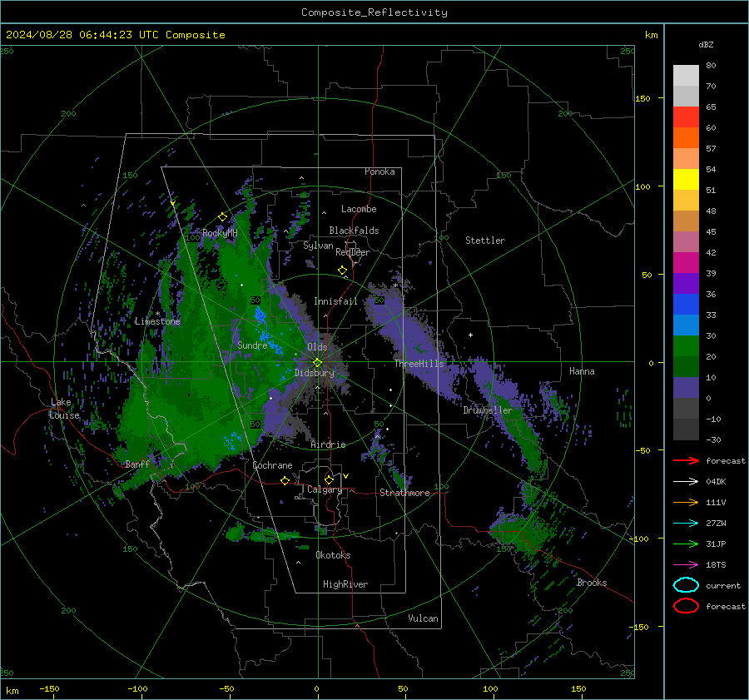Screen dimensions: 749x700
Task: Click the red forecast arrow in legend
Action: coord(686,460)
